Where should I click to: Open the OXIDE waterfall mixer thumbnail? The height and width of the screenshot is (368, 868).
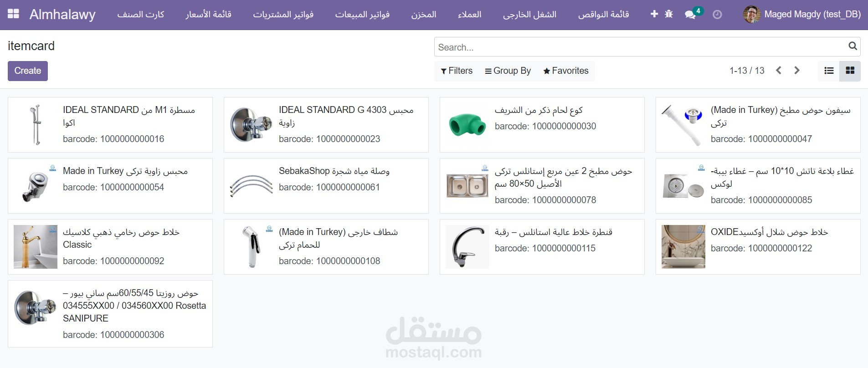[x=683, y=247]
